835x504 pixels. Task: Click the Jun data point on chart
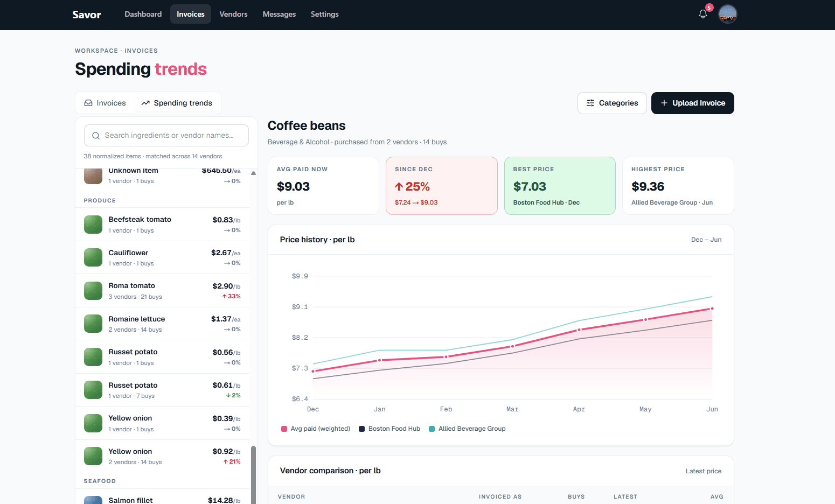(712, 309)
